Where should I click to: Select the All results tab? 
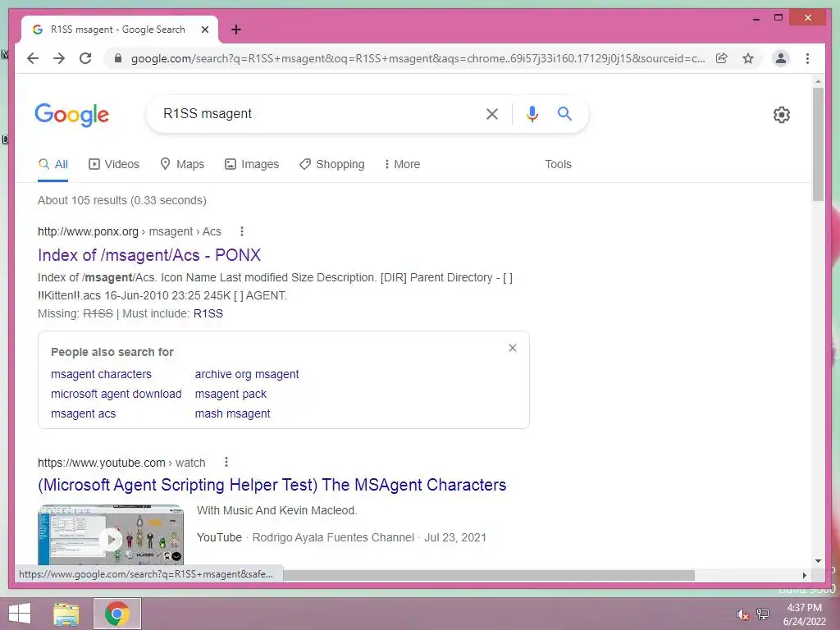pyautogui.click(x=53, y=164)
